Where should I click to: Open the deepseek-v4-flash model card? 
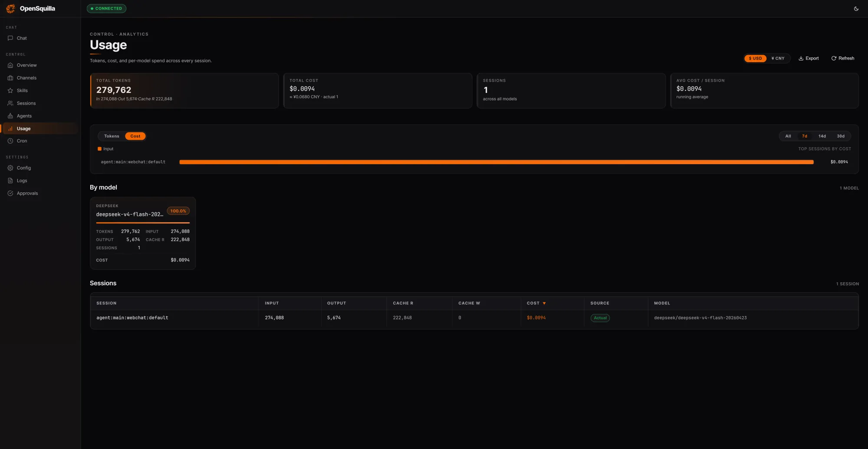point(143,233)
